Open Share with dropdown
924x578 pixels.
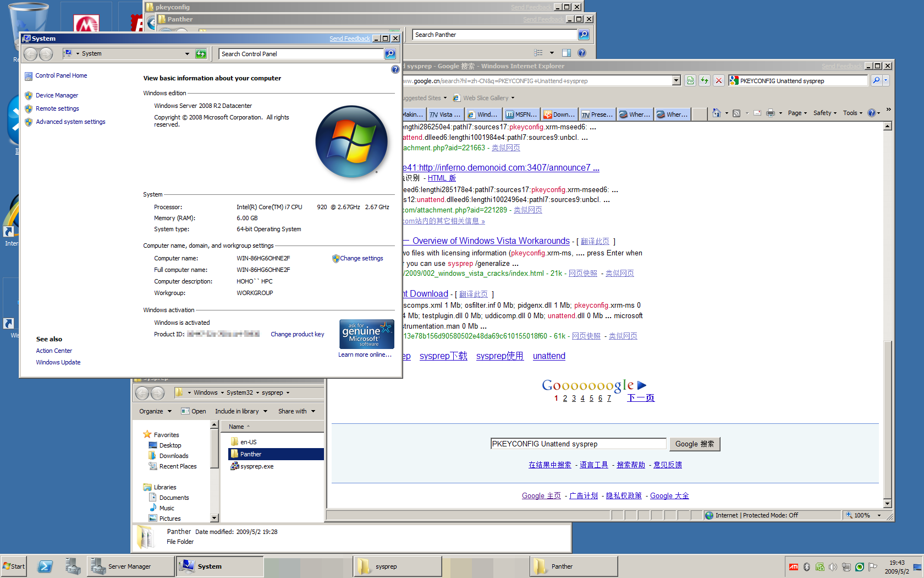[x=296, y=411]
